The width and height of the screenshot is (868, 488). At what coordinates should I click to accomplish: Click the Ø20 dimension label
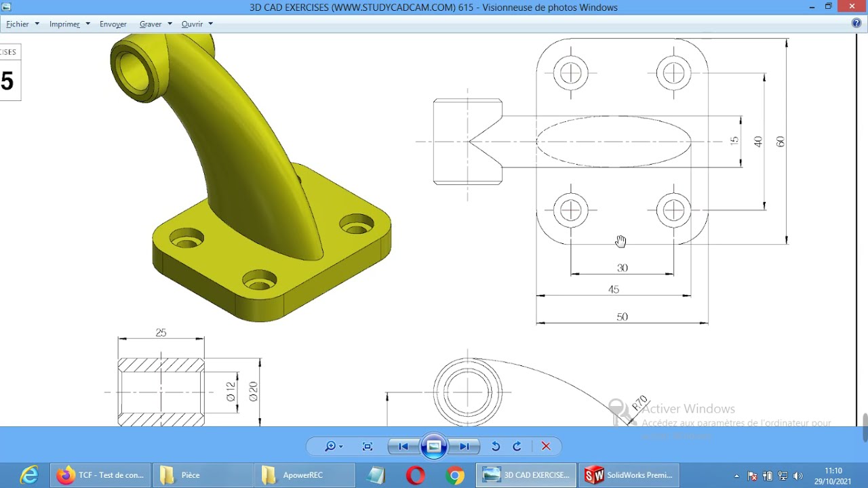(253, 392)
